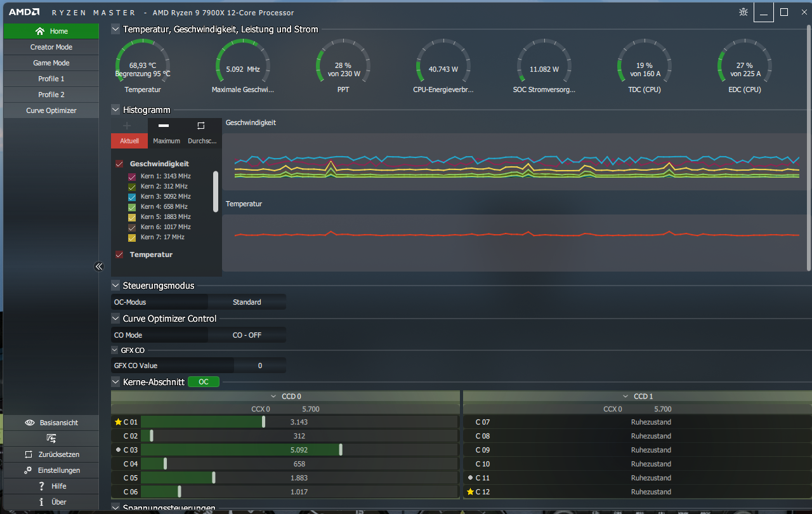Select the Aktuell histogram button
Screen dimensions: 812x514
[129, 141]
